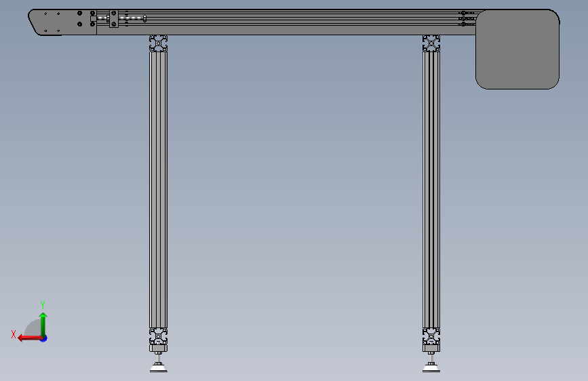Select the angled end plate at conveyor left end
The image size is (588, 381).
tap(62, 22)
